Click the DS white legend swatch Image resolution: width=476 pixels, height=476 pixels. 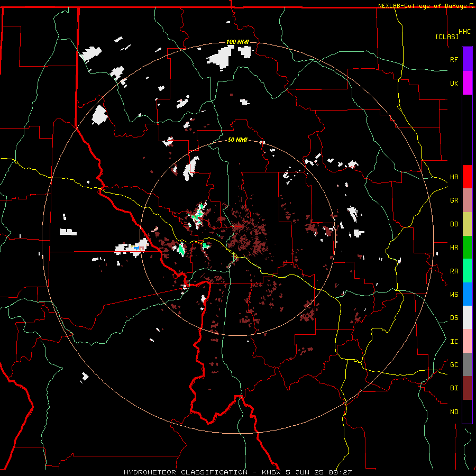(x=467, y=317)
